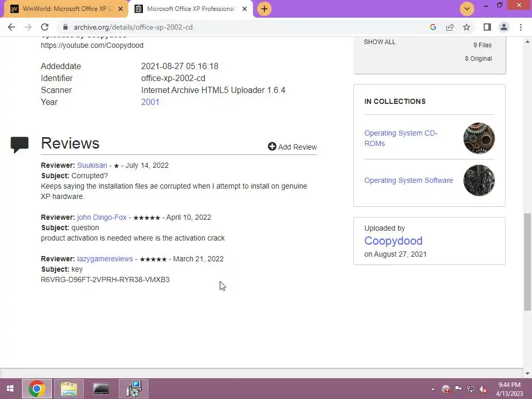The width and height of the screenshot is (532, 399).
Task: Go back to the previous page
Action: [11, 27]
